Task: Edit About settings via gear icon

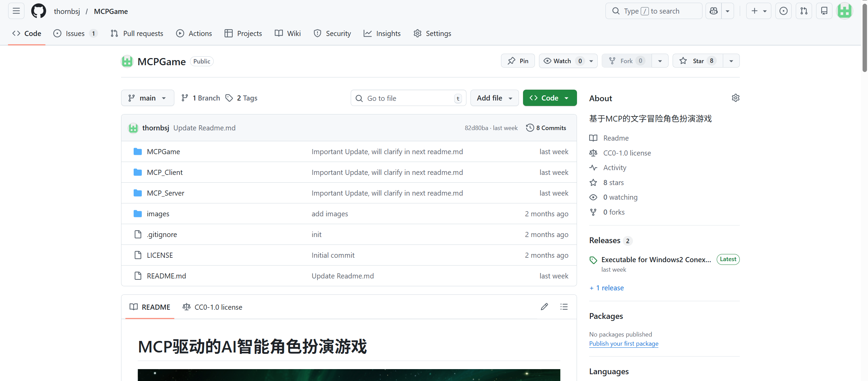Action: point(735,98)
